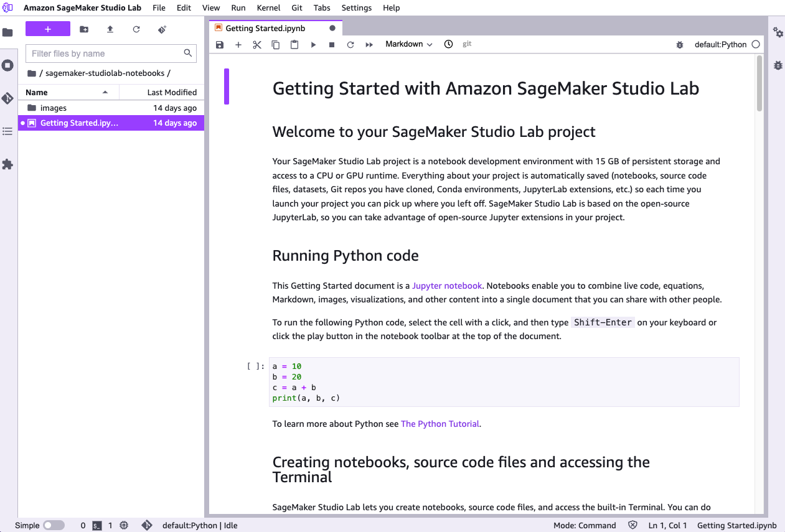Screen dimensions: 785x532
Task: Open the Debugger panel in right sidebar
Action: pyautogui.click(x=778, y=65)
